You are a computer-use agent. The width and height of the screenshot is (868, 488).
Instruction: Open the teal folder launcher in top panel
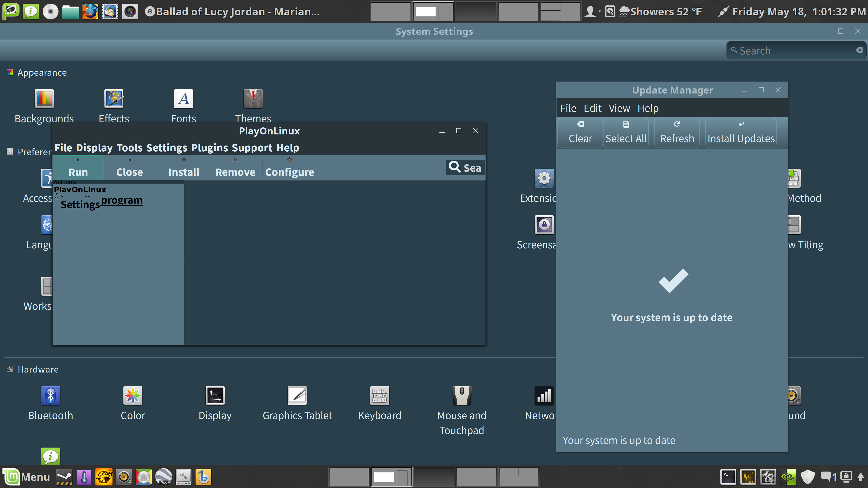coord(71,12)
